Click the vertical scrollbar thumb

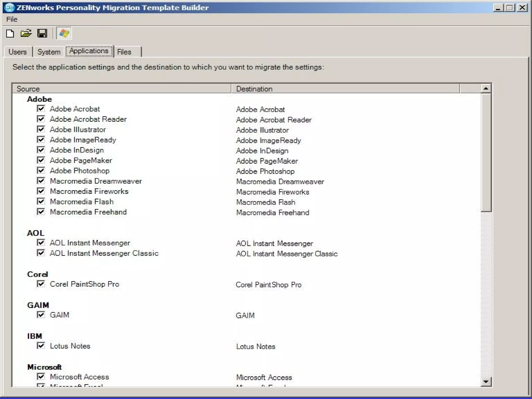click(x=486, y=153)
